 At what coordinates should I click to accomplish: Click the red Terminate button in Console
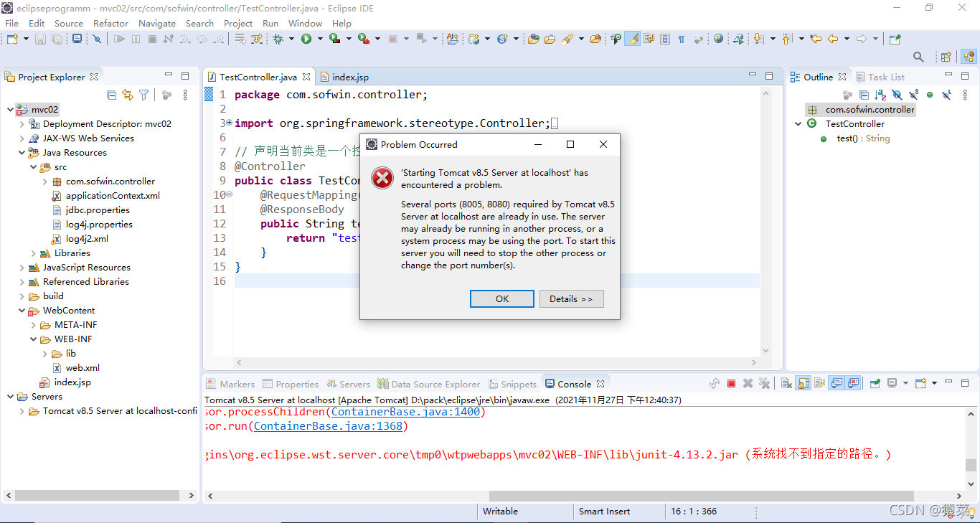[731, 384]
